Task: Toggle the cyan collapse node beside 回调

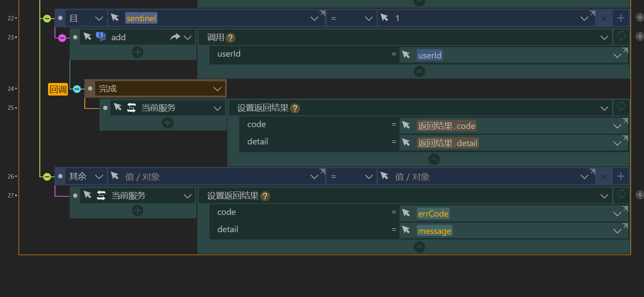Action: point(77,89)
